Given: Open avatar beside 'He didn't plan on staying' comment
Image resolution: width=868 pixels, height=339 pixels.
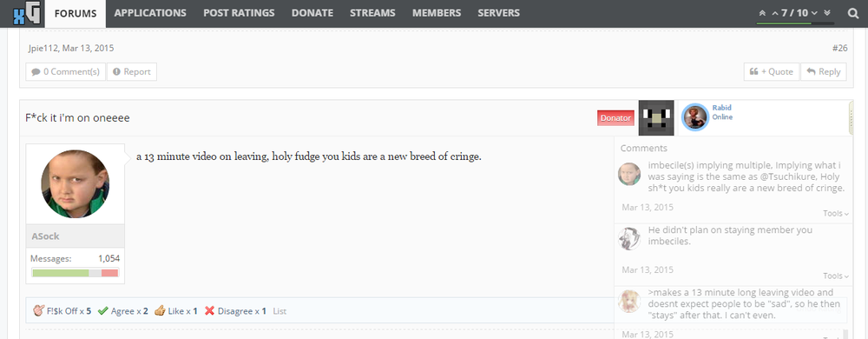Looking at the screenshot, I should click(x=629, y=239).
